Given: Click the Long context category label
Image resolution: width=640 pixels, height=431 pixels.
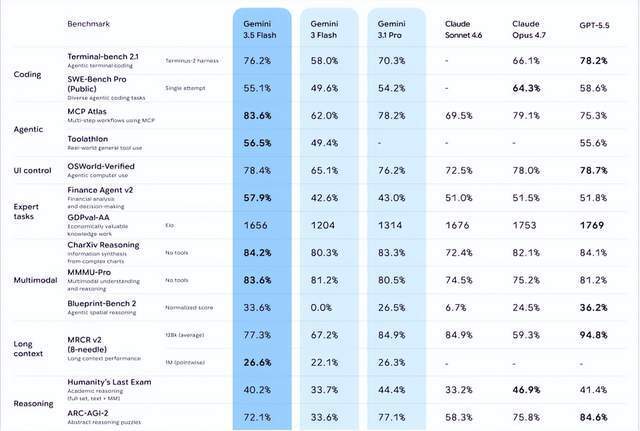Looking at the screenshot, I should tap(28, 349).
